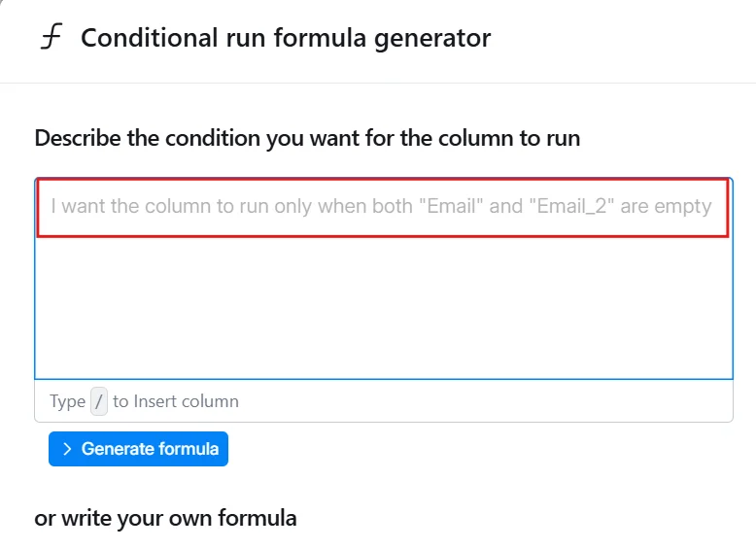Focus the placeholder text about empty emails
756x549 pixels.
[381, 207]
